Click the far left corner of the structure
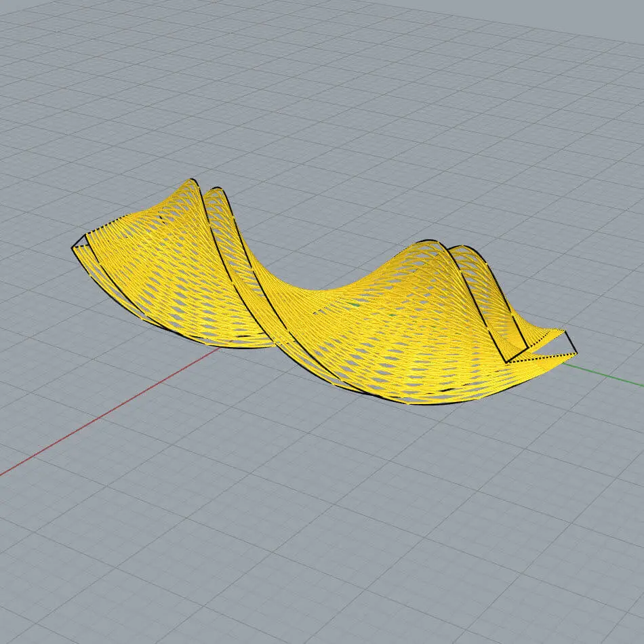The height and width of the screenshot is (644, 644). [73, 247]
